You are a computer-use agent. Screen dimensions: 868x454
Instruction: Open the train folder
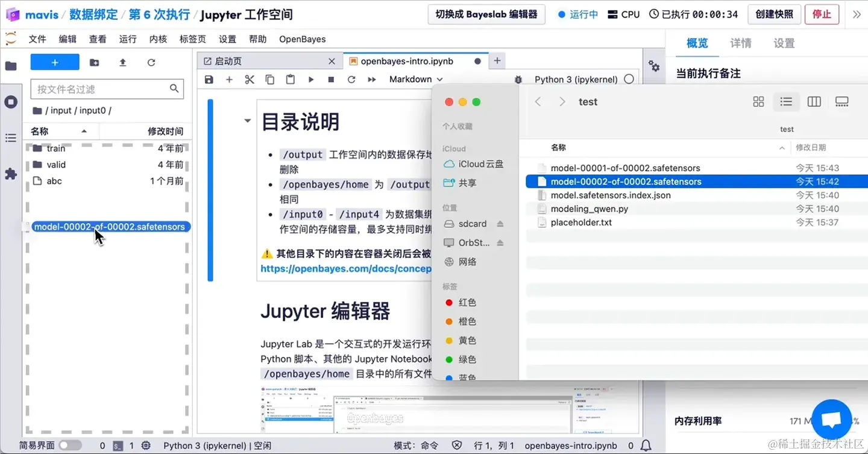tap(107, 148)
